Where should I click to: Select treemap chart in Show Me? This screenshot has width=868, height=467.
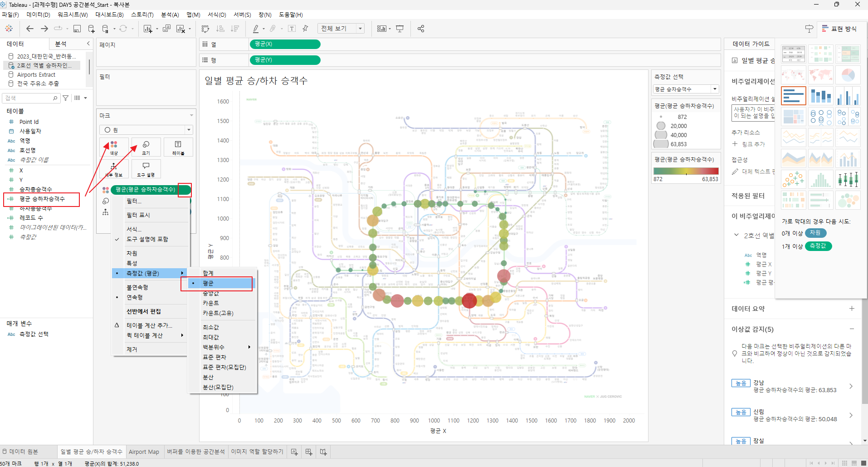pyautogui.click(x=794, y=117)
